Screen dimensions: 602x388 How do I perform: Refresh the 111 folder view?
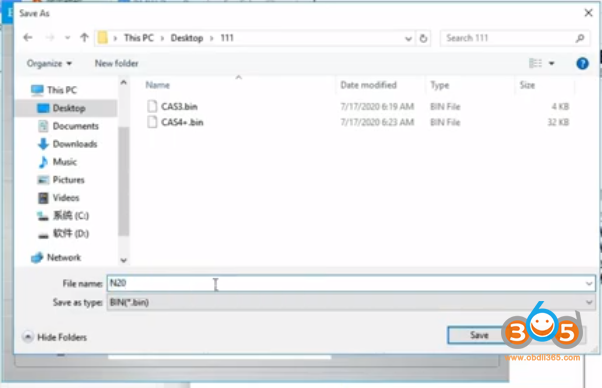point(423,38)
